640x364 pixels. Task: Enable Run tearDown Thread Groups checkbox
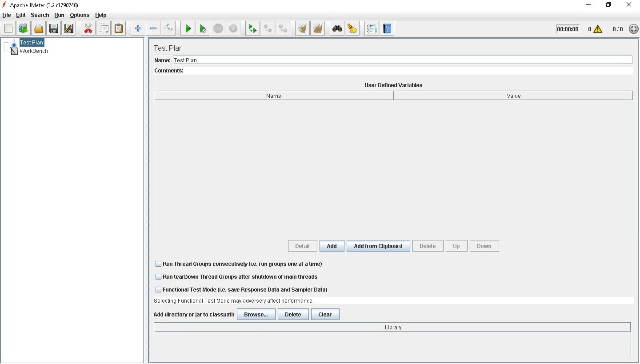pyautogui.click(x=158, y=277)
